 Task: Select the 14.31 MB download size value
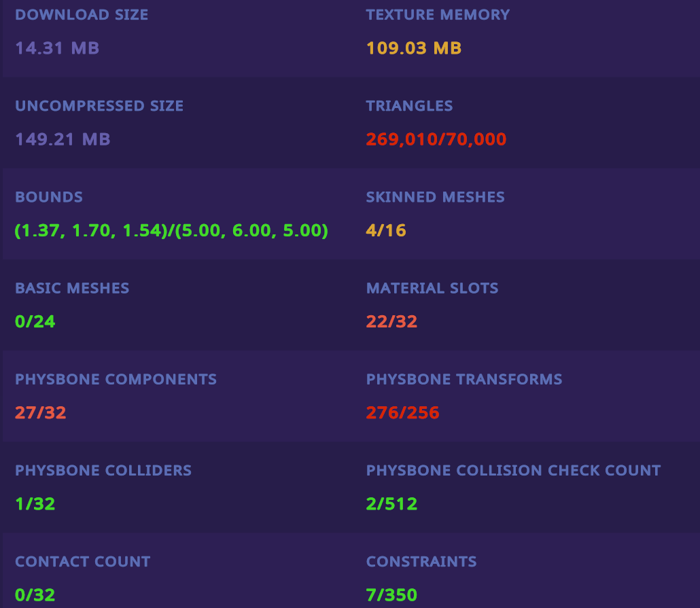[x=57, y=48]
